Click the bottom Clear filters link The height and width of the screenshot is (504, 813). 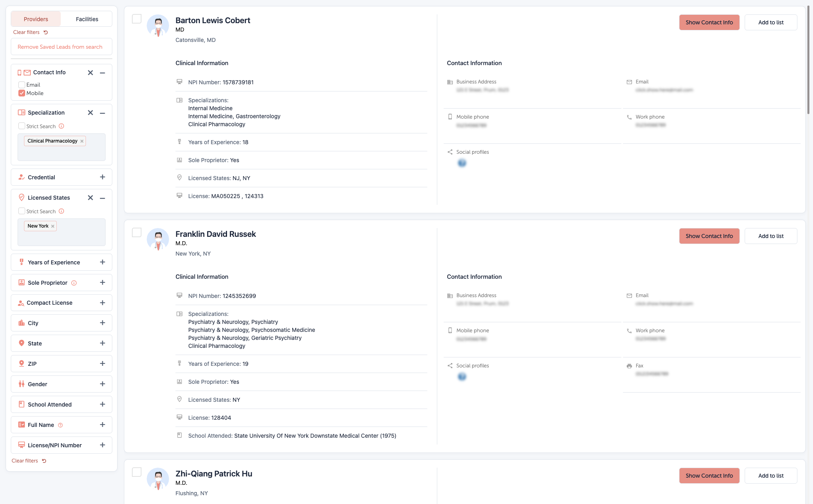click(x=29, y=461)
